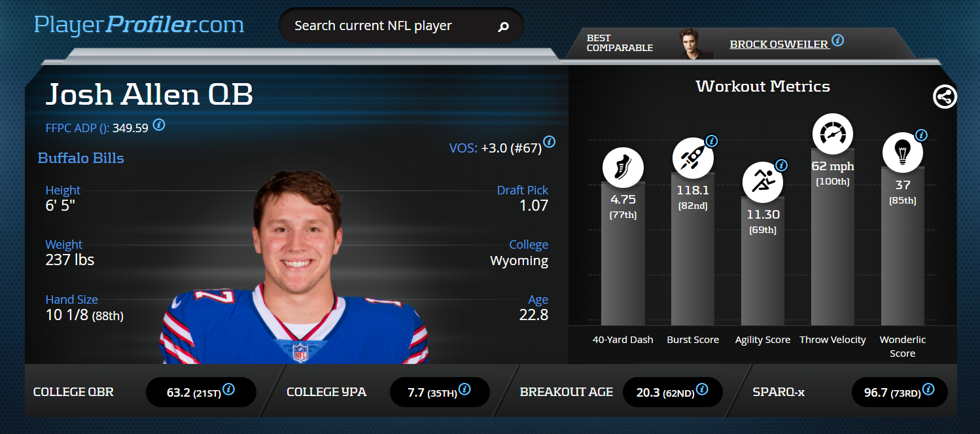Open info icon for Breakout Age

click(x=701, y=389)
